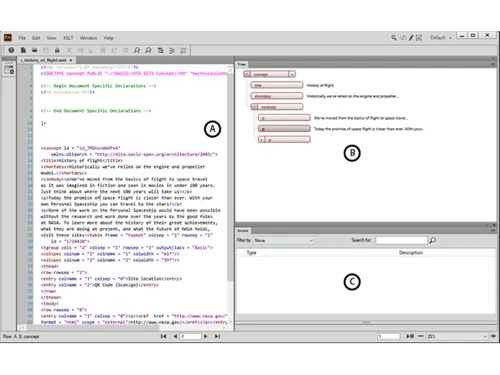Switch to XML code view icon

(x=403, y=38)
